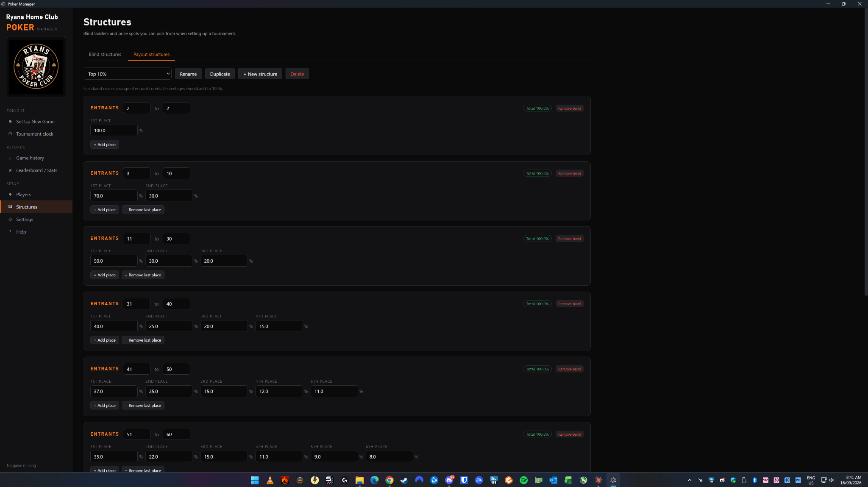
Task: Open Outlook from the taskbar
Action: [x=554, y=480]
